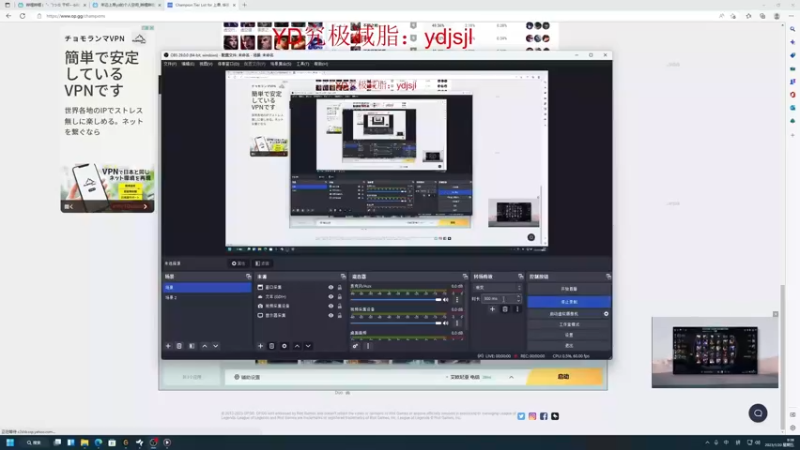This screenshot has height=450, width=800.
Task: Move source up using the Sources panel up arrow
Action: 297,346
